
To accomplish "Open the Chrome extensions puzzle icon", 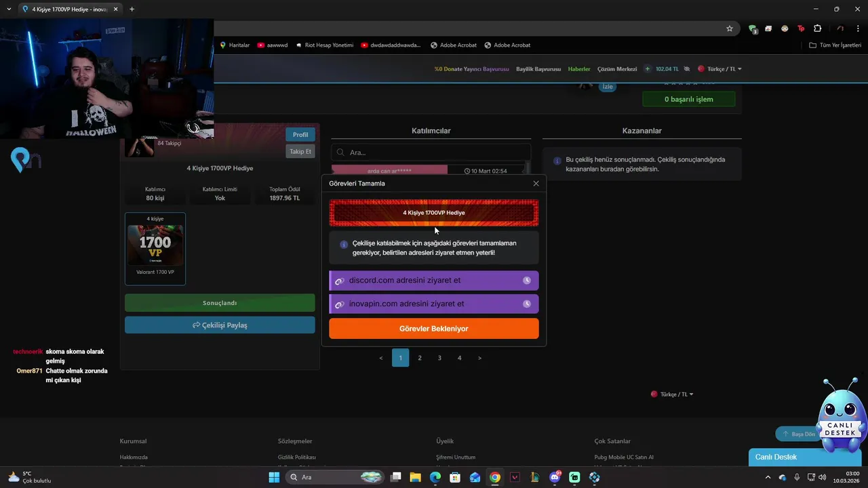I will tap(817, 28).
